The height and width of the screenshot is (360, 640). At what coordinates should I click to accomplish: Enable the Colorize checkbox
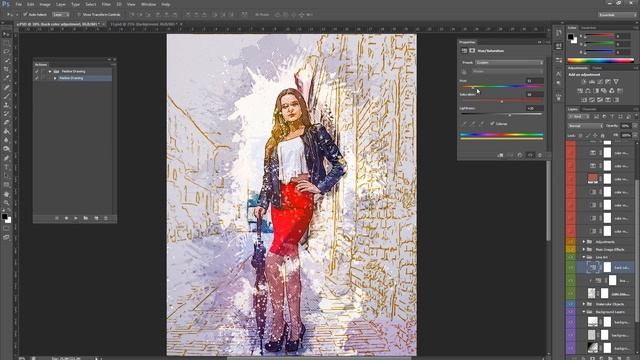492,124
